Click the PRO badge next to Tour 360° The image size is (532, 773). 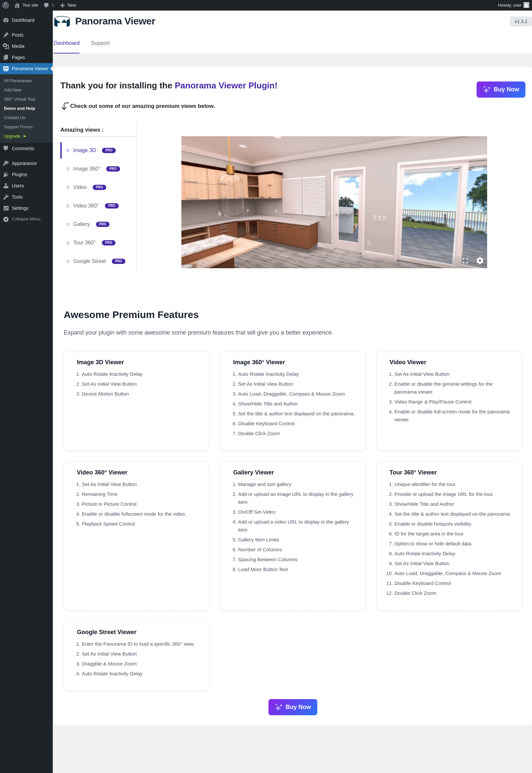[109, 243]
